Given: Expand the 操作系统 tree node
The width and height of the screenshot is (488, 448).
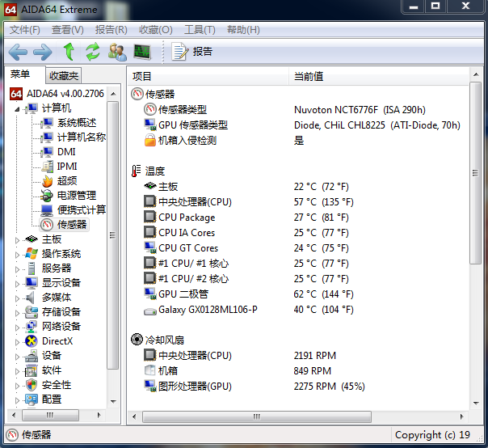Looking at the screenshot, I should tap(17, 255).
